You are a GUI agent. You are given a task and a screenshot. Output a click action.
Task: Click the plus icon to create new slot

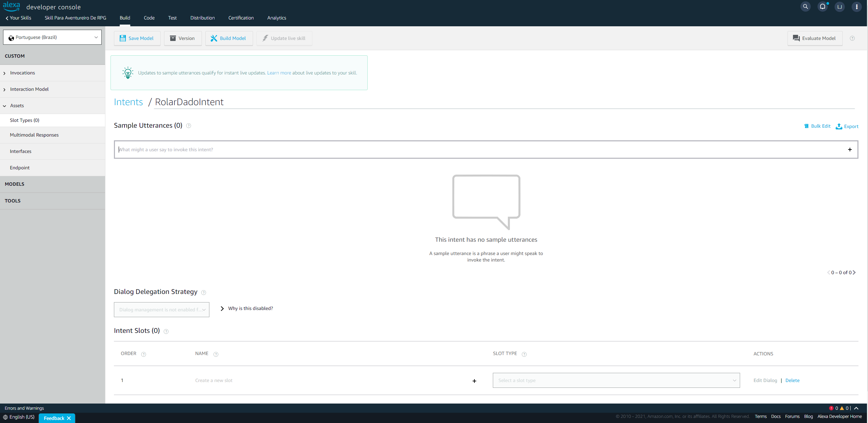[474, 381]
